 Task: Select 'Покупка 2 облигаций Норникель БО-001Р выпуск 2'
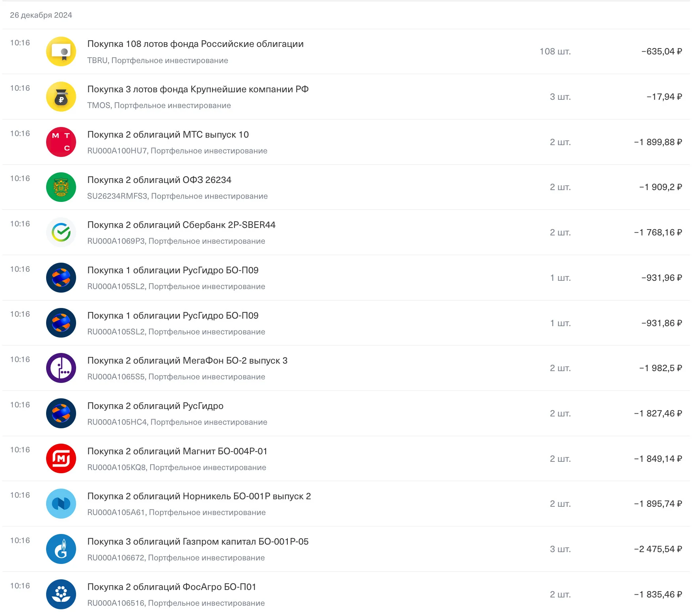coord(199,496)
